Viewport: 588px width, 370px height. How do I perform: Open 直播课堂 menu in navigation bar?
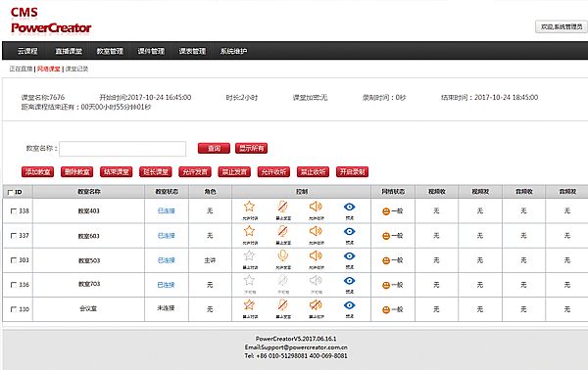pos(69,51)
